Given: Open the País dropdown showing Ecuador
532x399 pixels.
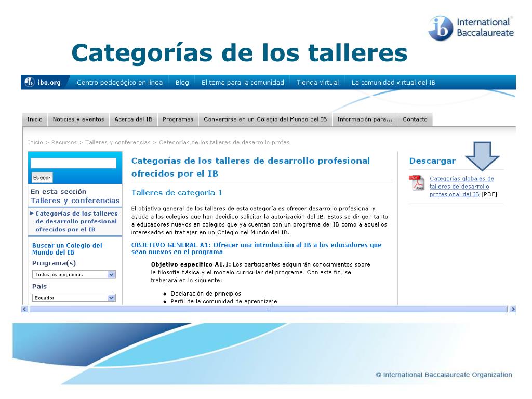Looking at the screenshot, I should point(74,298).
